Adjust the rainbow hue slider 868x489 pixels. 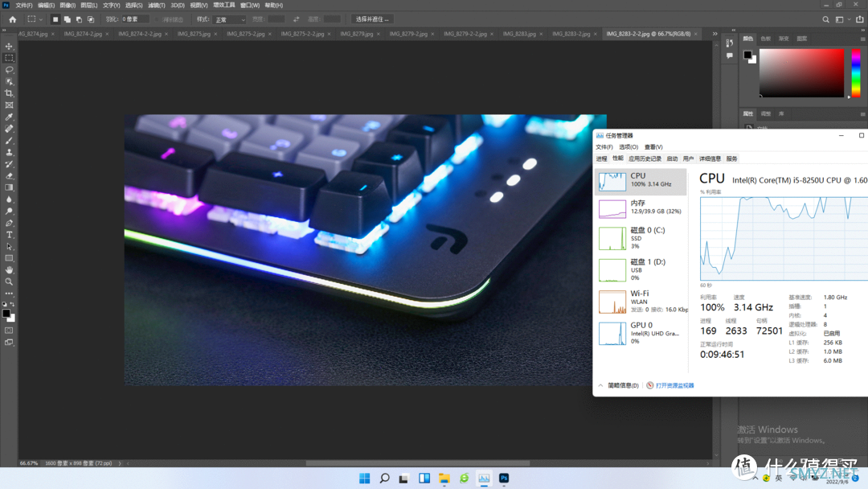click(x=856, y=72)
